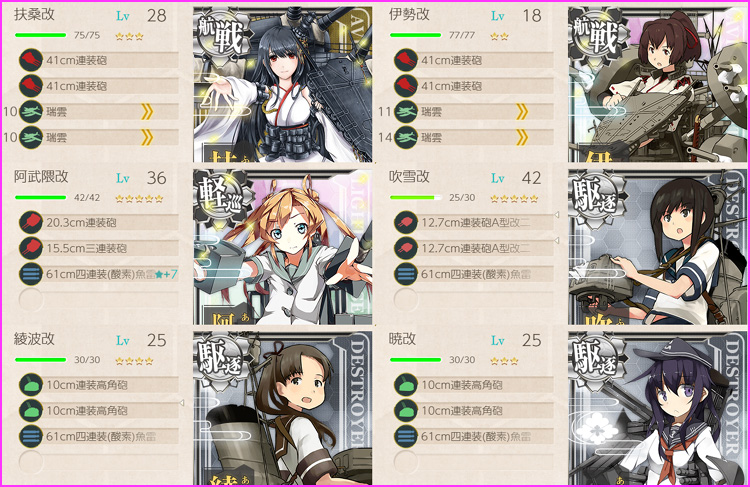
Task: Select Fubuki Kai's first 12.7cm連装砲A型改二 icon
Action: [406, 222]
